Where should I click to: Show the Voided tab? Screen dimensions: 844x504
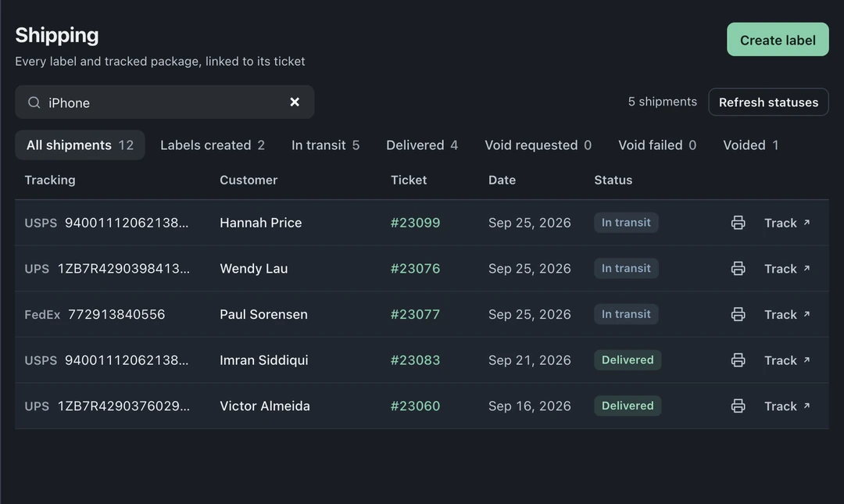coord(750,145)
